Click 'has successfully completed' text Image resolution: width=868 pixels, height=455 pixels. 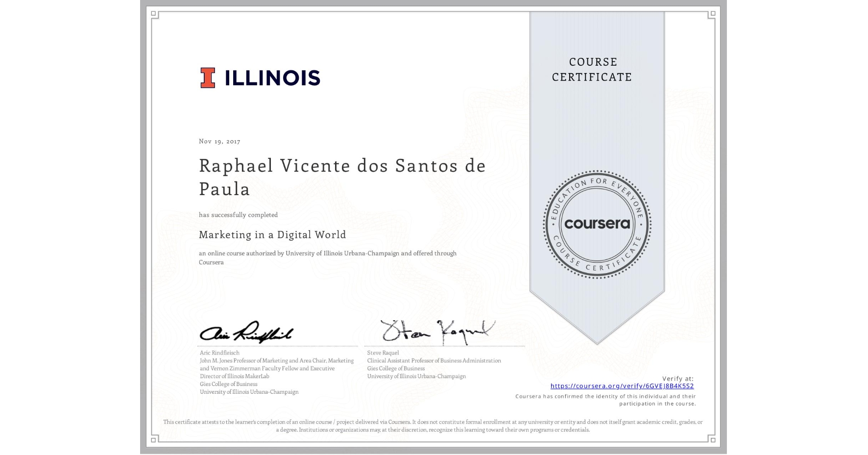[x=238, y=215]
